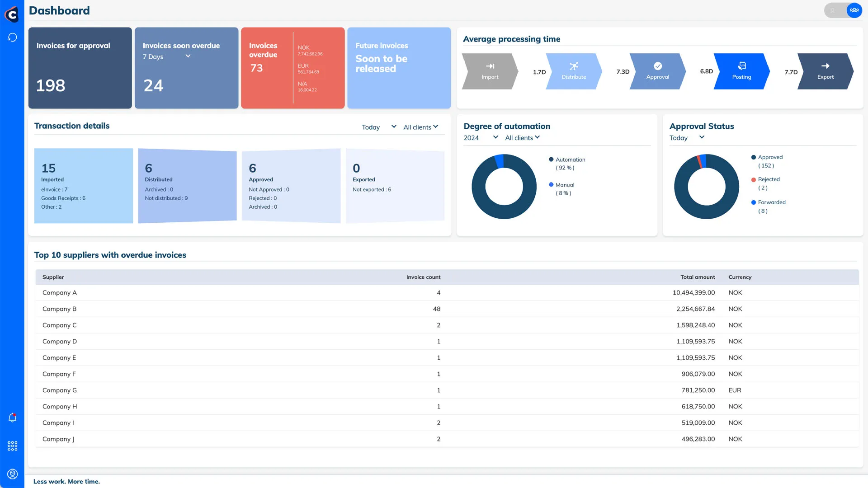Open notifications bell in sidebar
Screen dimensions: 868x488
12,418
